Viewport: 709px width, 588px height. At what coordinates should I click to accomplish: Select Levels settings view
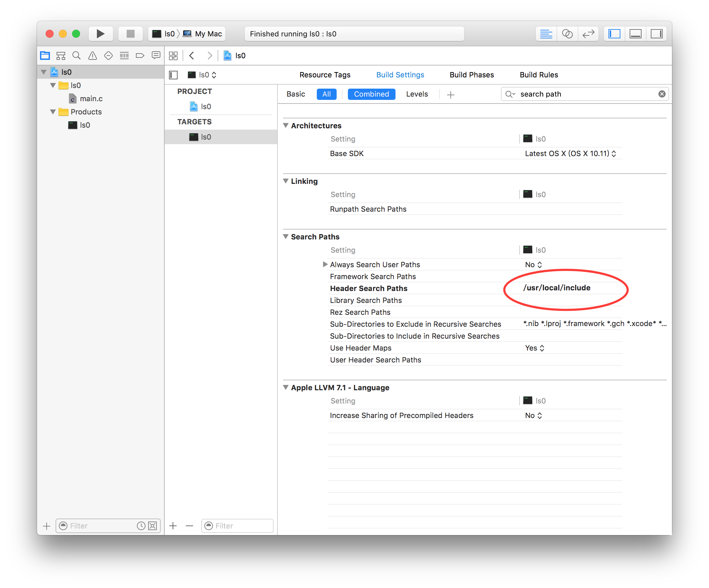click(417, 94)
